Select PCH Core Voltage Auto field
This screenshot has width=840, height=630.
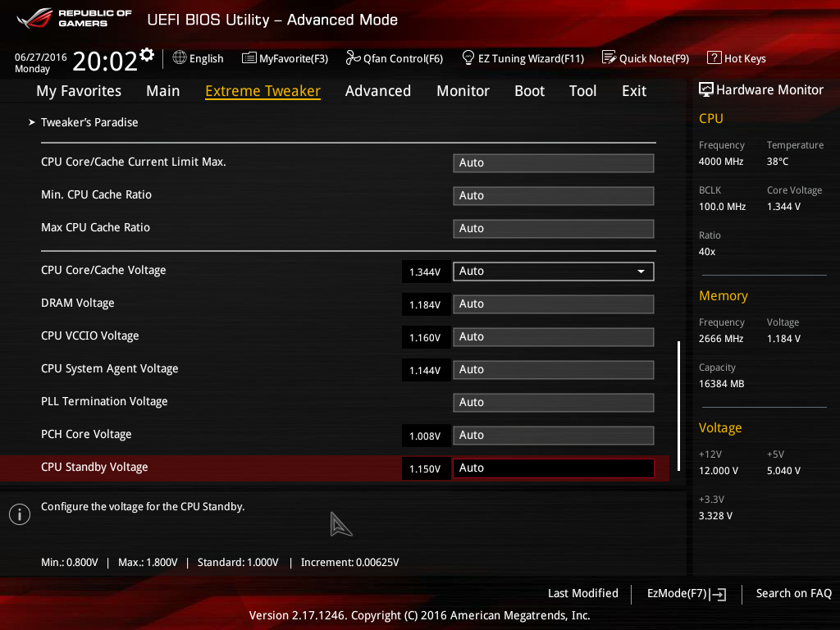(554, 436)
